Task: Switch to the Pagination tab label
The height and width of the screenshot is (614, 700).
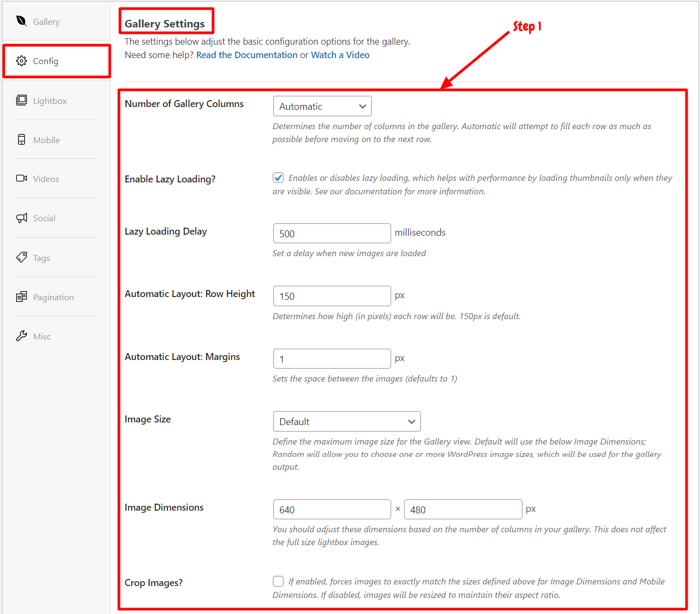Action: [53, 298]
